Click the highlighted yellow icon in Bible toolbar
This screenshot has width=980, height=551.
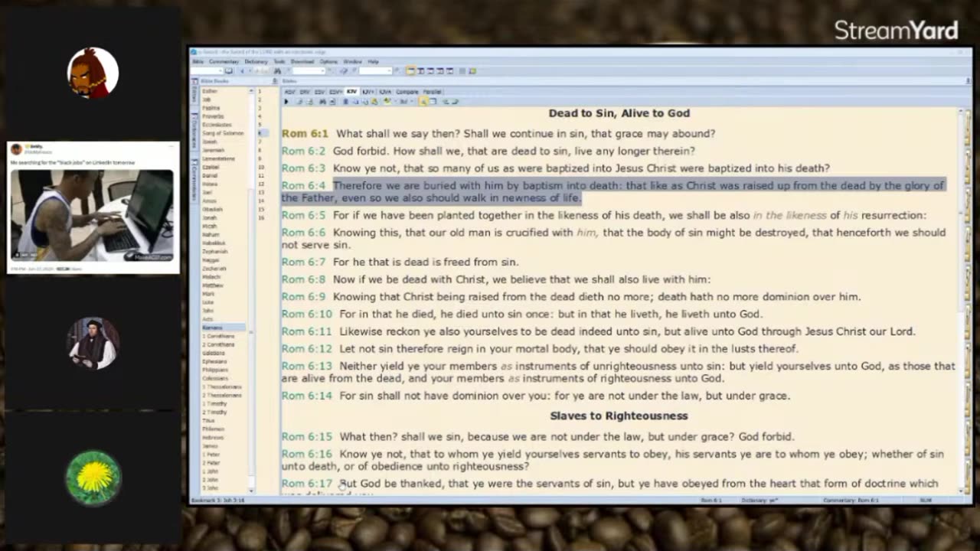(x=423, y=101)
